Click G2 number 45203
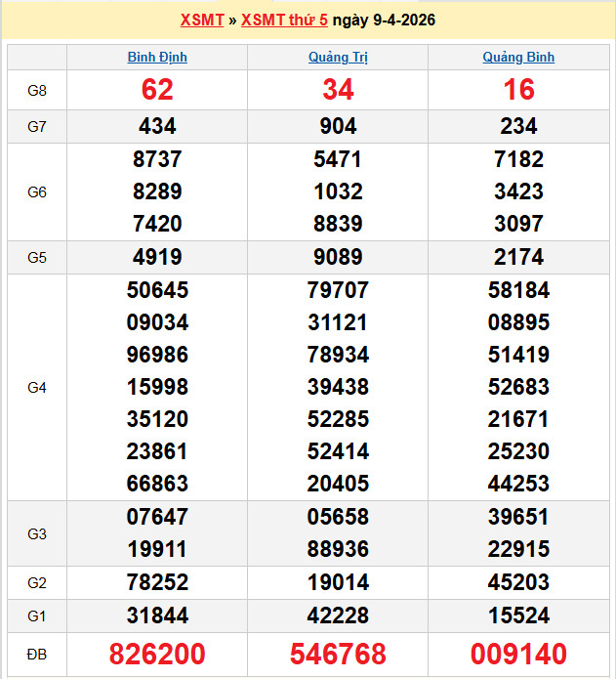 518,583
